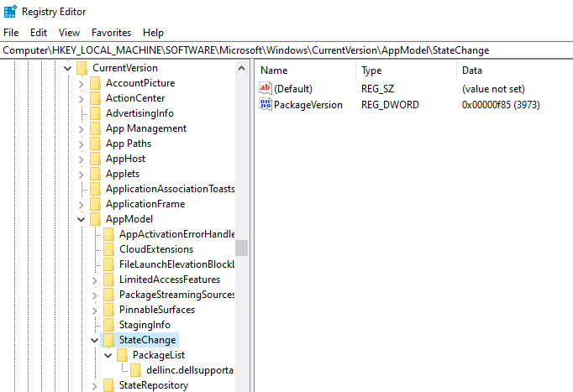Screen dimensions: 573x392
Task: Click the LimitedAccessFeatures folder icon
Action: point(109,280)
